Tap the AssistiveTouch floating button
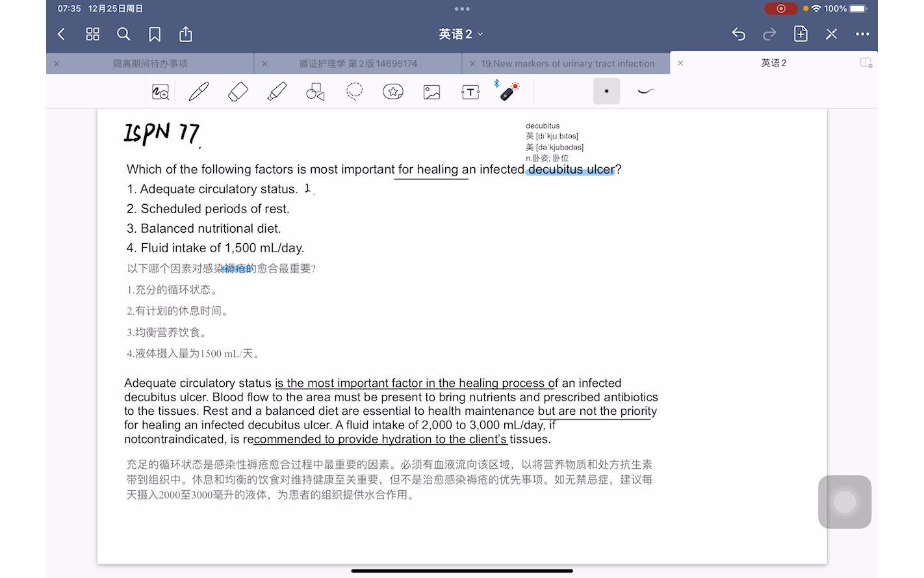Screen dimensions: 924x578 click(x=845, y=502)
